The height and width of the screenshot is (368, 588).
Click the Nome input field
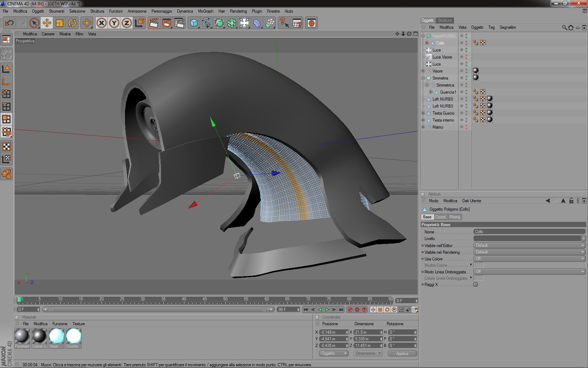[x=529, y=232]
